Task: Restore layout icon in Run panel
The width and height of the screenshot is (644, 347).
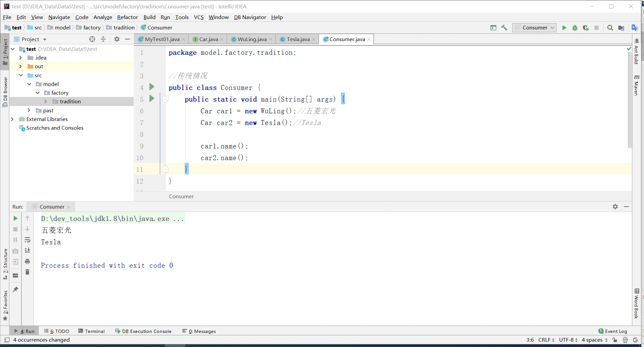Action: (x=15, y=275)
